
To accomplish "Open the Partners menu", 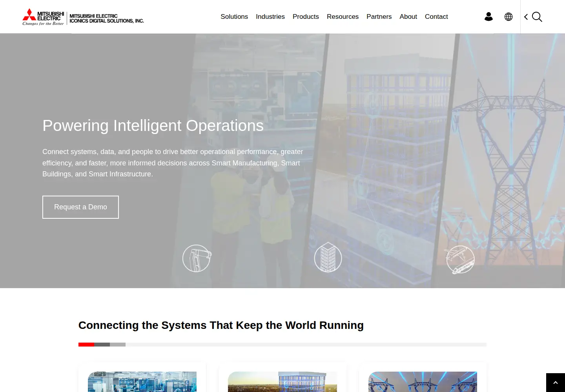I will tap(379, 16).
